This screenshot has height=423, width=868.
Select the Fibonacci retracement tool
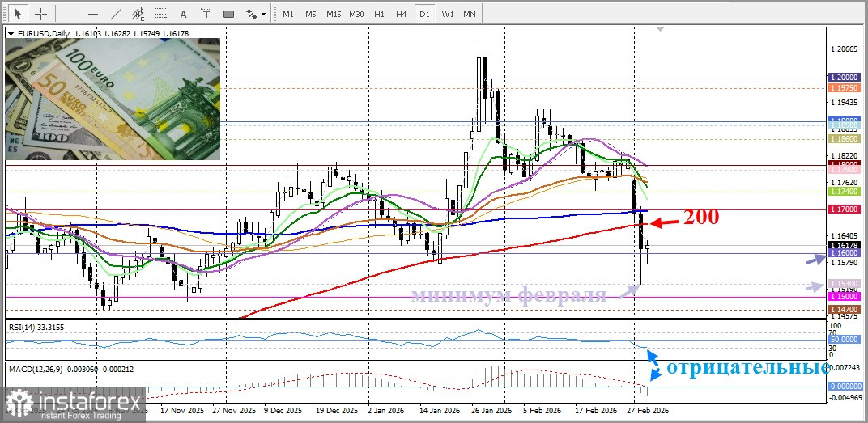click(160, 14)
